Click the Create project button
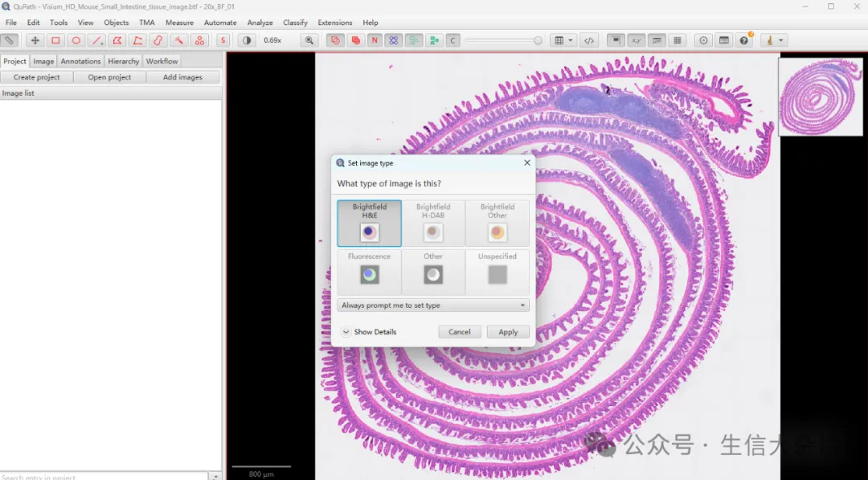Image resolution: width=868 pixels, height=480 pixels. pos(36,77)
